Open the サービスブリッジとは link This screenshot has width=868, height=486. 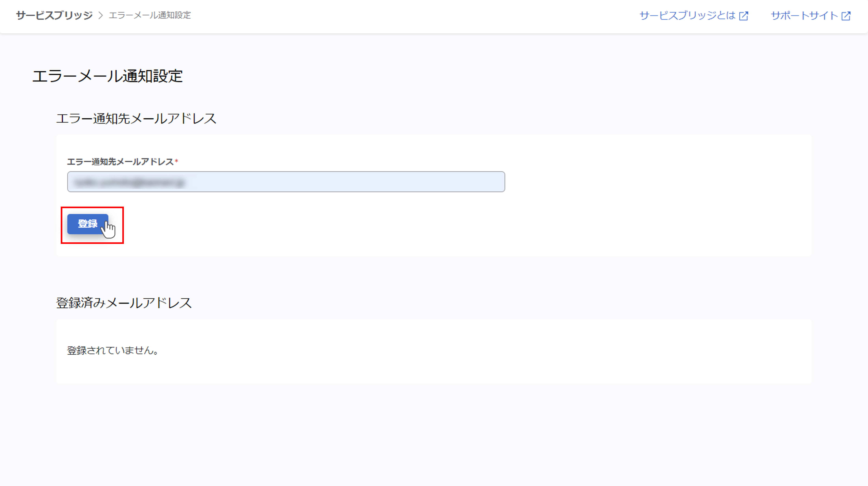click(x=687, y=16)
